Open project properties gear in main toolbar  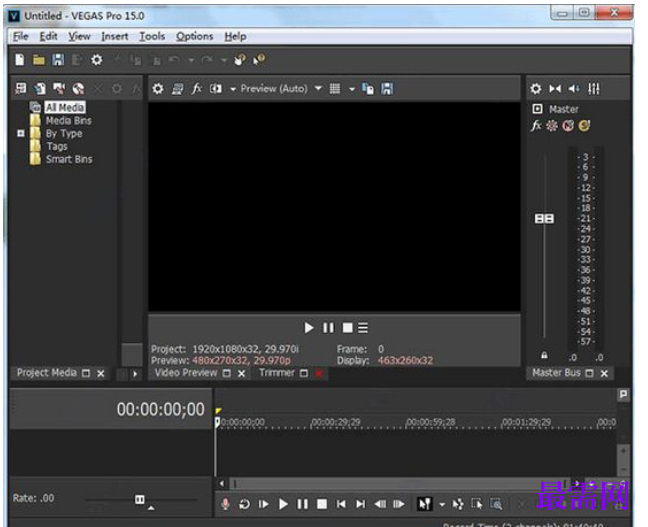pos(97,60)
